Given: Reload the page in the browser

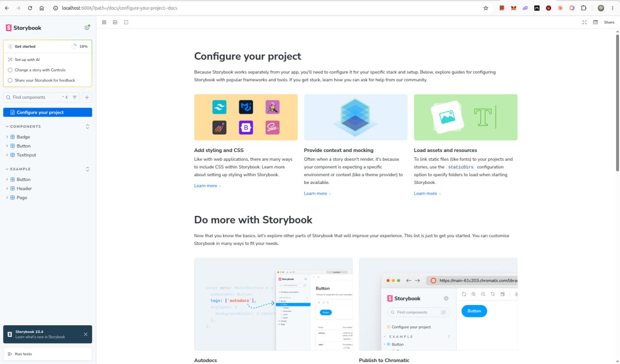Looking at the screenshot, I should [x=30, y=8].
